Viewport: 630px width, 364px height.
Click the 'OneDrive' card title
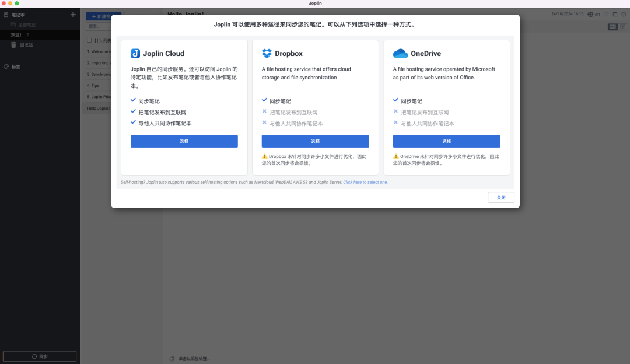coord(425,54)
